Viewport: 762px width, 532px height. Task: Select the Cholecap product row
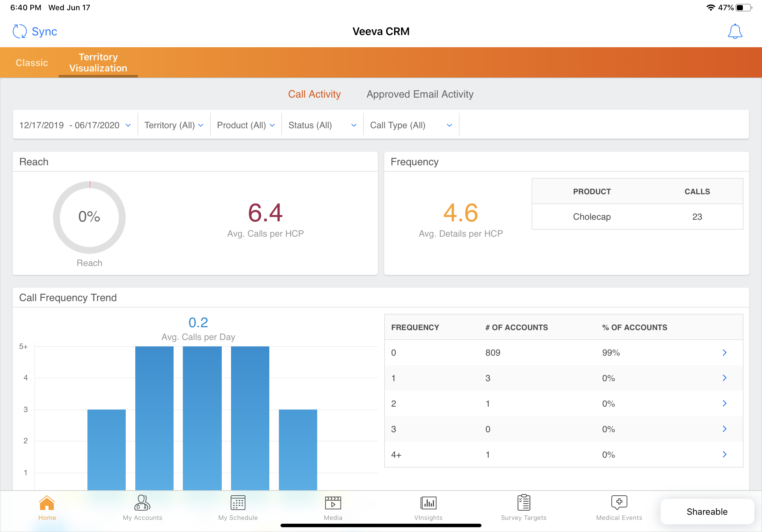(637, 217)
